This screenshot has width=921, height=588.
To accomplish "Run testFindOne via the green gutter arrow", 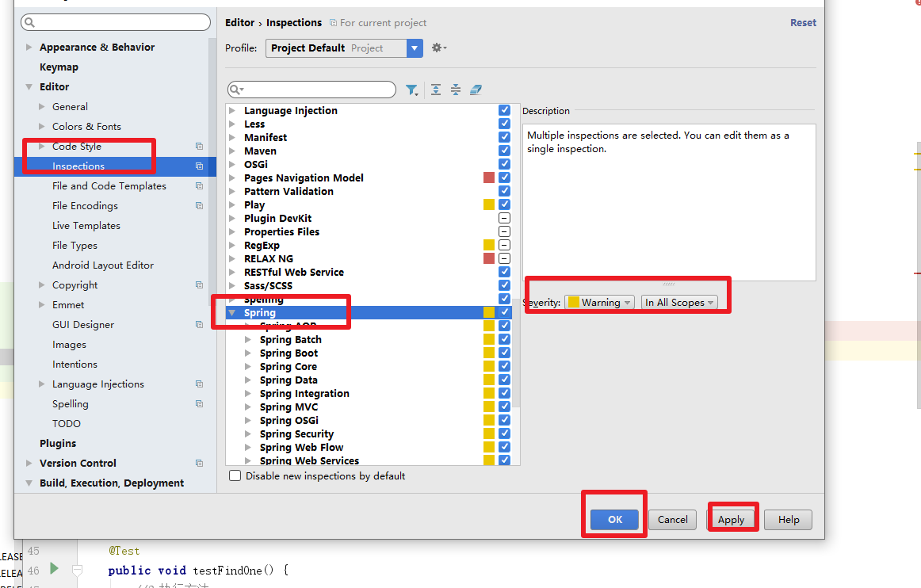I will (54, 568).
